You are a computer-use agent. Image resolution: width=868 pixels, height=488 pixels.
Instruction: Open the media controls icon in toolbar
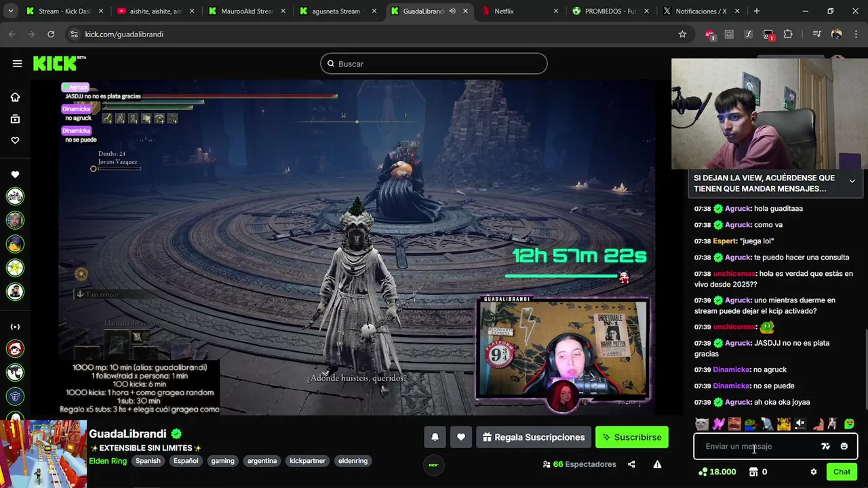coord(816,34)
